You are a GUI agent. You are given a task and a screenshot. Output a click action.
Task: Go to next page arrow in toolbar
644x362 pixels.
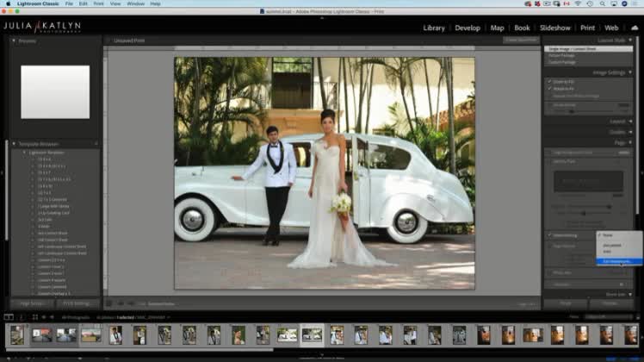point(131,303)
